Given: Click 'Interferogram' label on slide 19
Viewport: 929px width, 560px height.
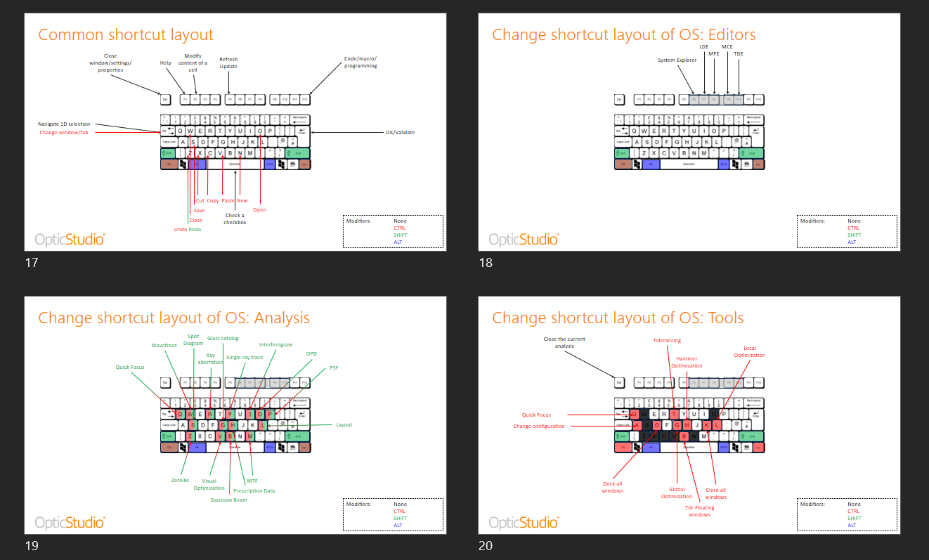Looking at the screenshot, I should [276, 345].
